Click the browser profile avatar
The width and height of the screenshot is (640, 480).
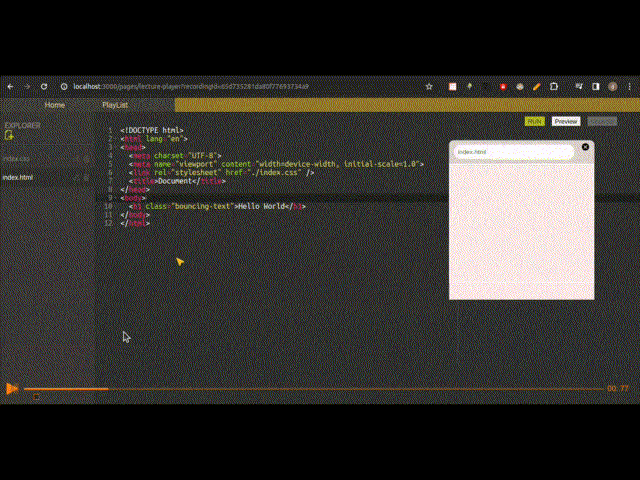(x=612, y=87)
